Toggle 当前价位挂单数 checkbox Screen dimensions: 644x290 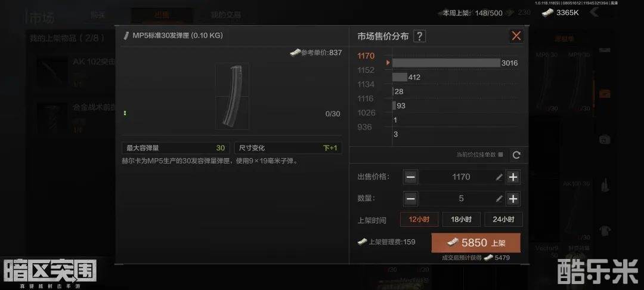(x=500, y=155)
